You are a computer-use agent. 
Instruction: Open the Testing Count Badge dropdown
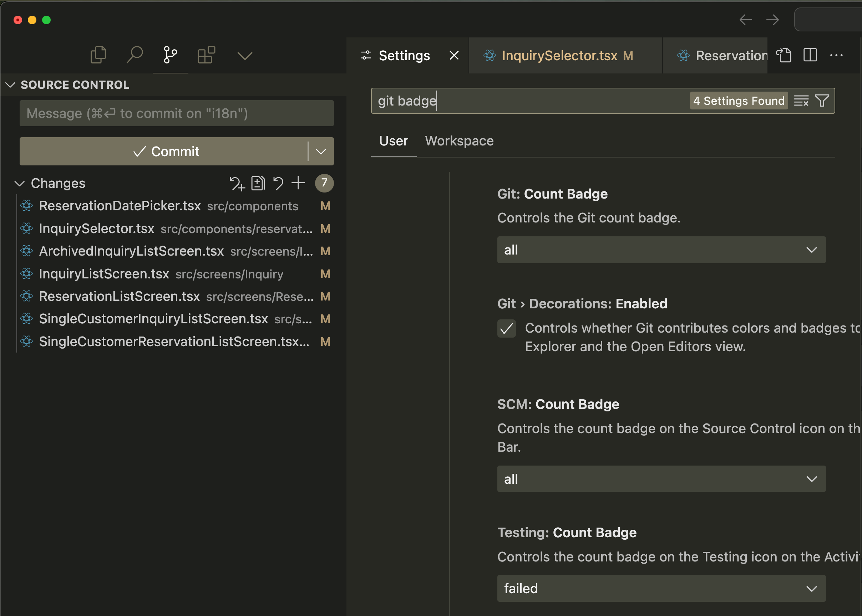pyautogui.click(x=661, y=589)
